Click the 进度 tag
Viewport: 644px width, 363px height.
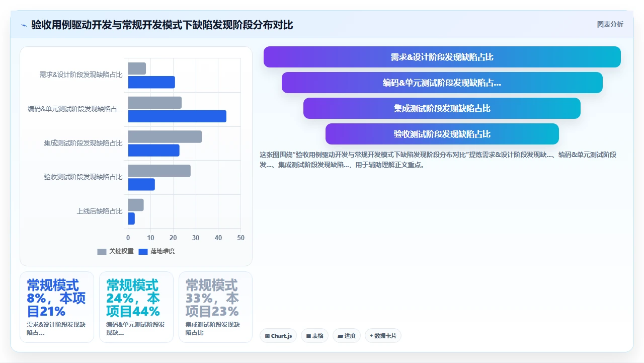pos(347,336)
